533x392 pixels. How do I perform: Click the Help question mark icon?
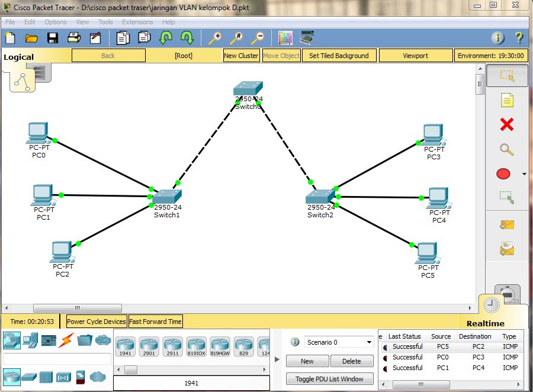coord(519,38)
